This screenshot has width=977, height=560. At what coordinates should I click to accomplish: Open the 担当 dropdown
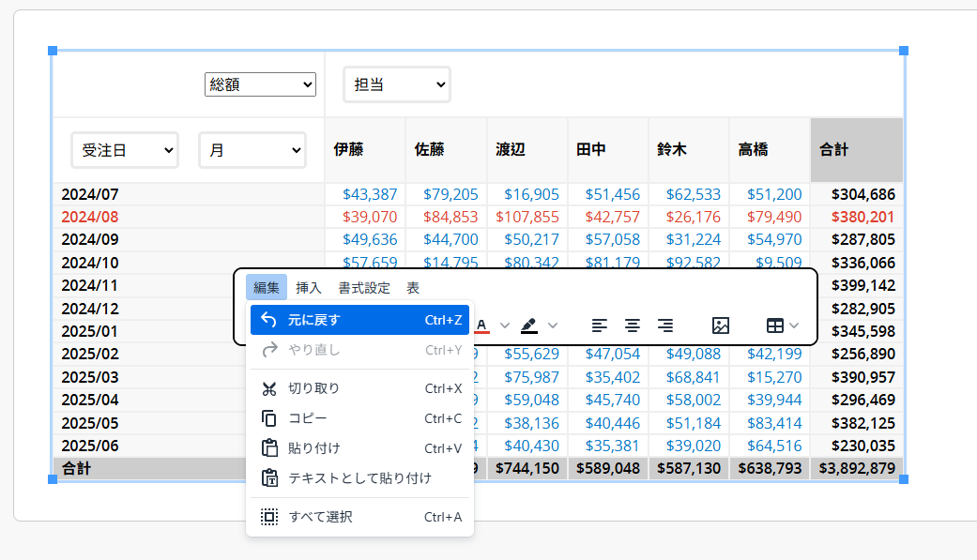tap(396, 84)
